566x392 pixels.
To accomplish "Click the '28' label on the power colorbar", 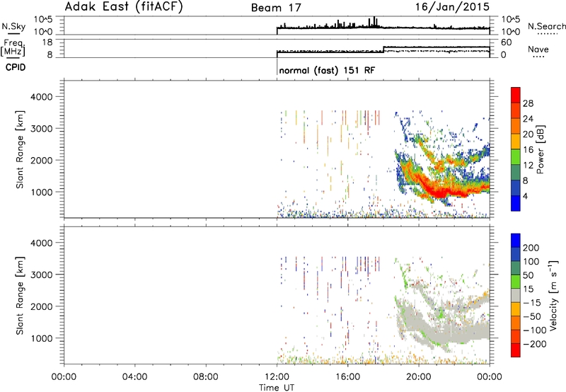I will click(x=528, y=103).
